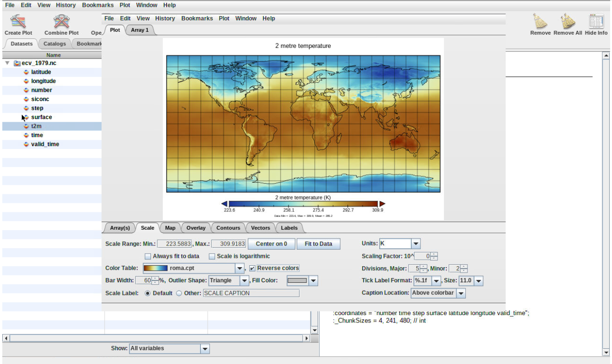
Task: Enable Scale is logarithmic checkbox
Action: coord(212,256)
